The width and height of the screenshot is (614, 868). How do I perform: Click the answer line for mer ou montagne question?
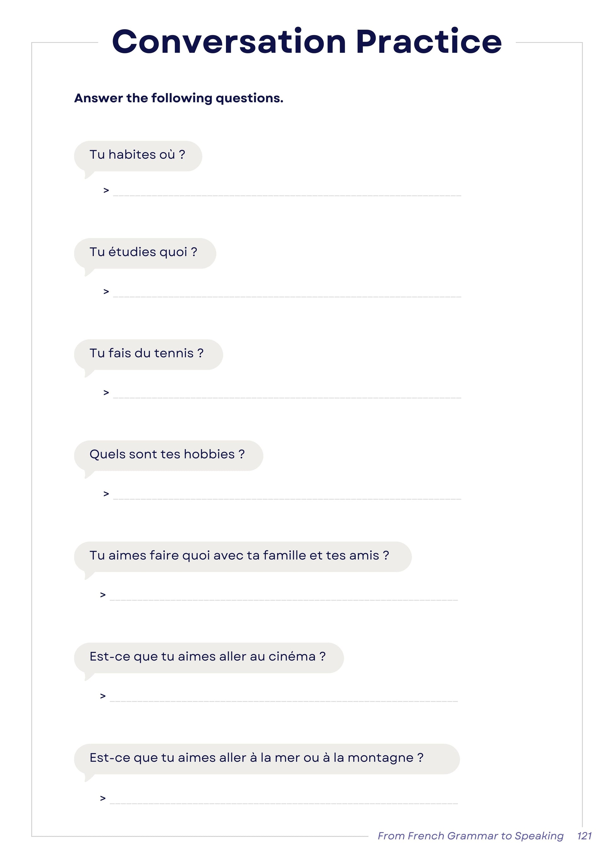[x=284, y=800]
